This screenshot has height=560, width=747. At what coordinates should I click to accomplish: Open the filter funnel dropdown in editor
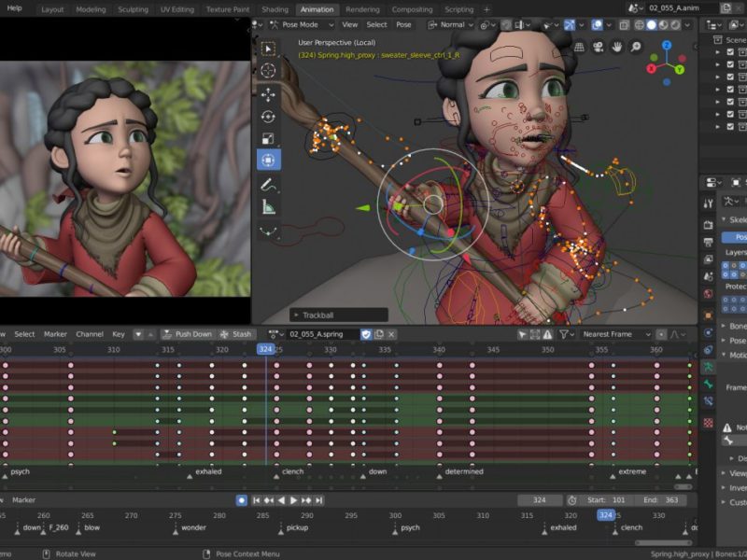point(567,334)
